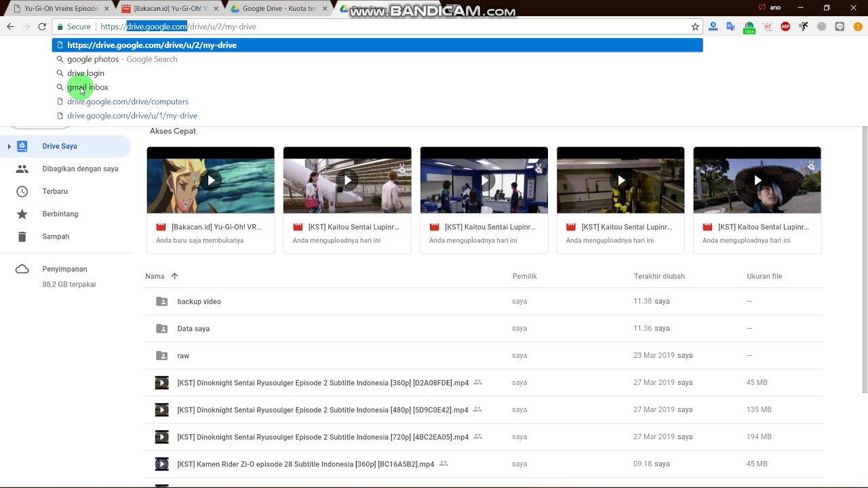Screen dimensions: 868x488
Task: Play the Yu-Gi-Oh! VR quick access thumbnail
Action: click(x=211, y=180)
